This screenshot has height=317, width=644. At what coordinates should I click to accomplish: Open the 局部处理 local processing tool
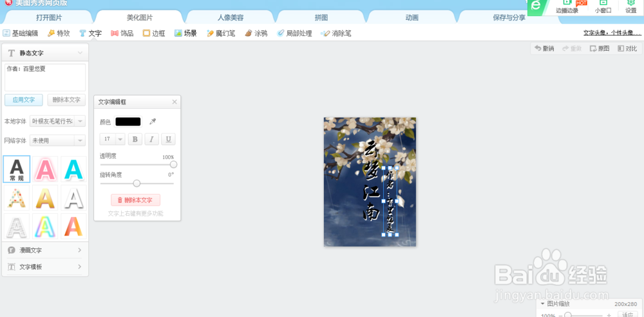[294, 34]
